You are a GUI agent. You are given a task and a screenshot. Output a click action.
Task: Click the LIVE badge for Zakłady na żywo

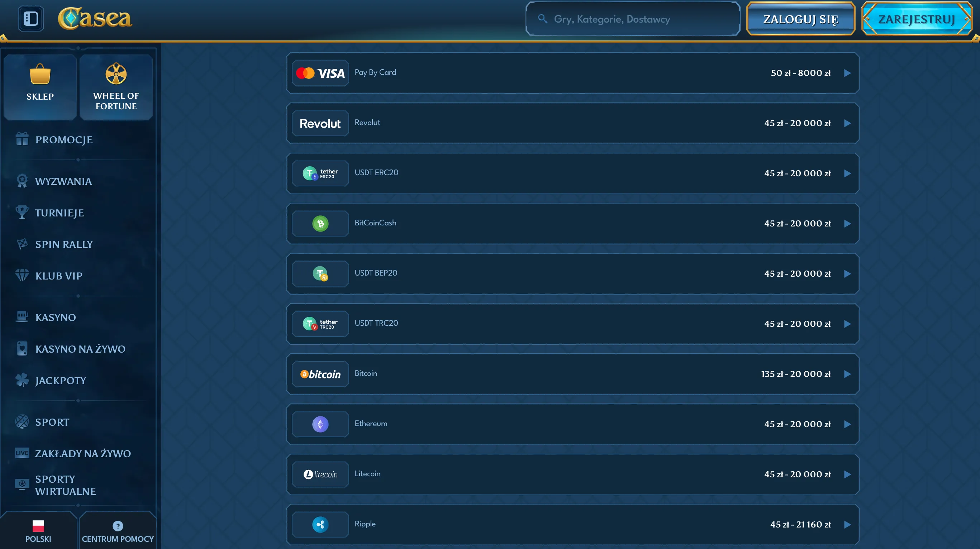click(22, 453)
